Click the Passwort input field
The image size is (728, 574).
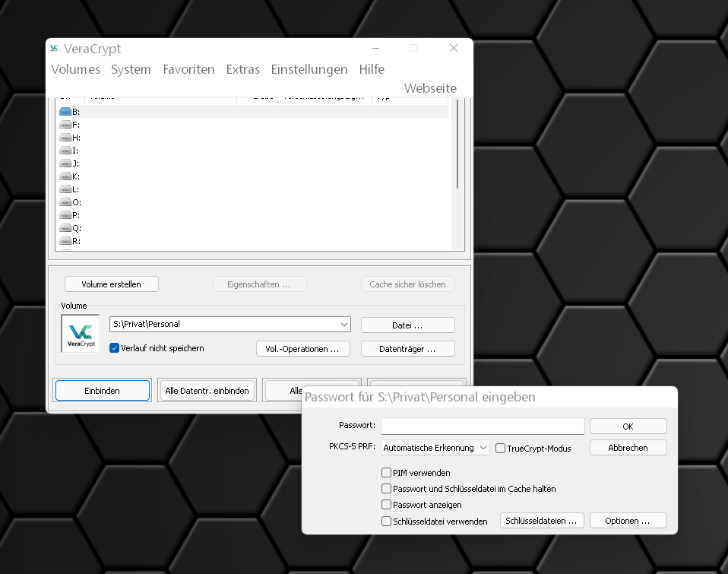483,426
